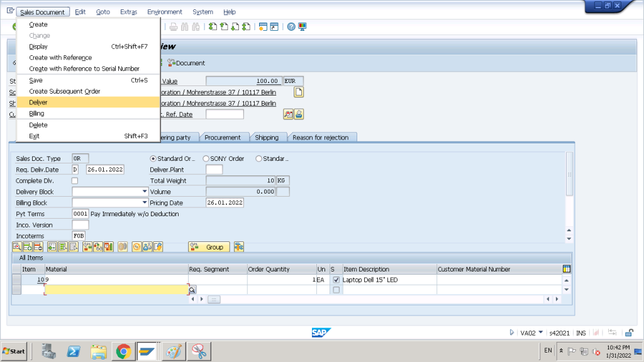Click the previous page toolbar icon
The height and width of the screenshot is (362, 644).
(x=224, y=26)
